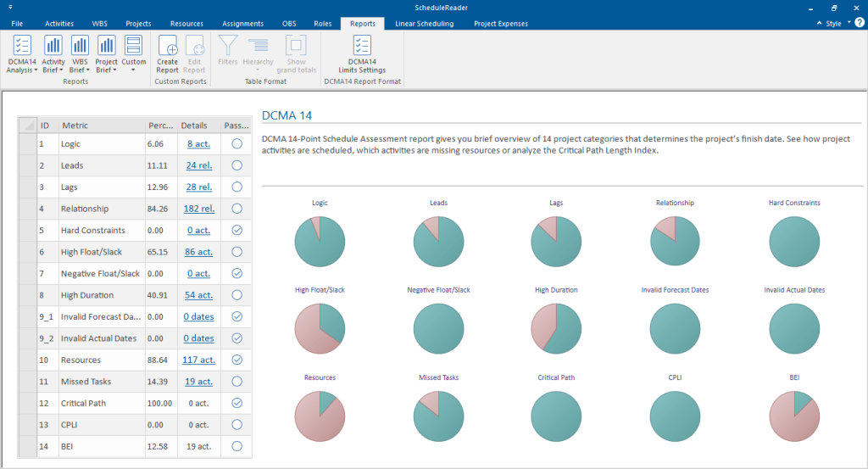868x469 pixels.
Task: Click the pass indicator in BEI row
Action: click(x=237, y=445)
